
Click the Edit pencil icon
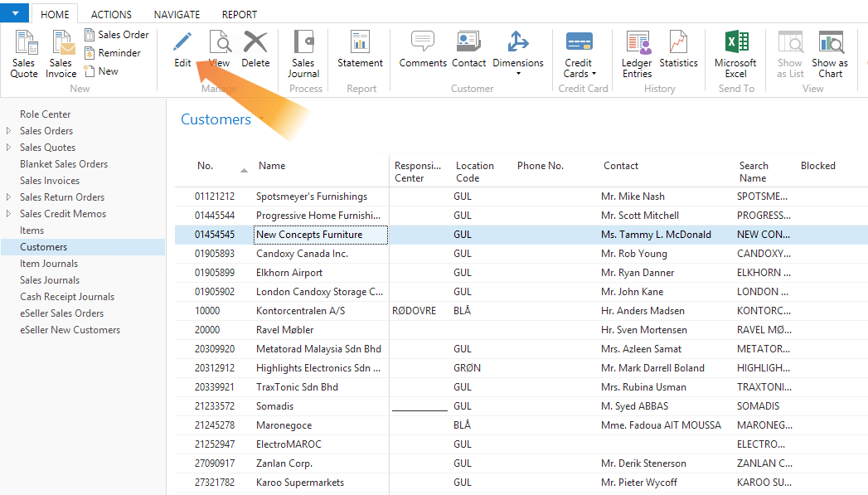point(182,42)
